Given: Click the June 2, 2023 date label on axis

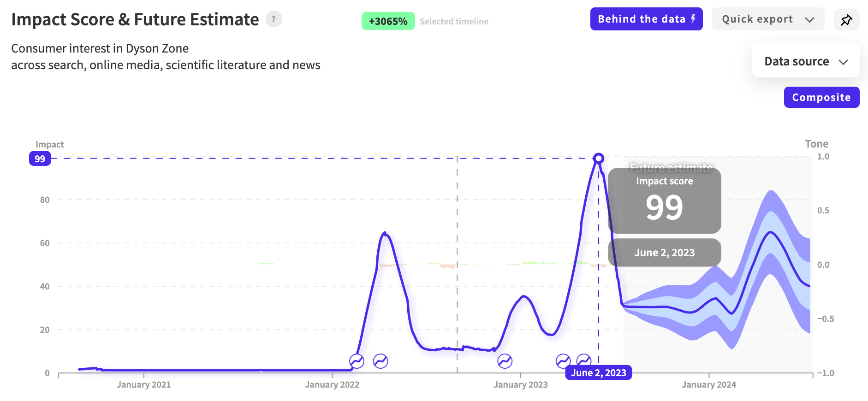Looking at the screenshot, I should tap(598, 372).
